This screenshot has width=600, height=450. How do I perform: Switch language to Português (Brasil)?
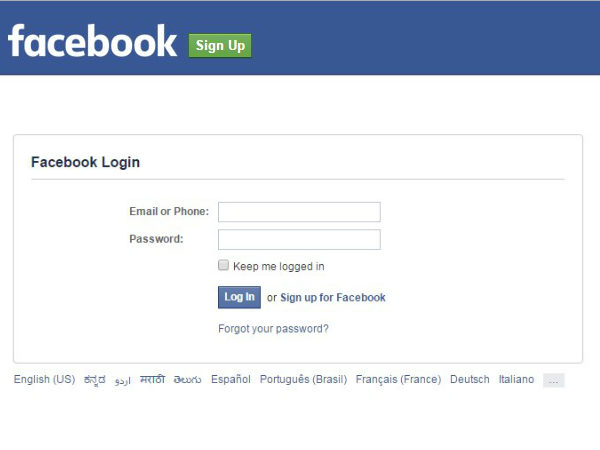(303, 379)
